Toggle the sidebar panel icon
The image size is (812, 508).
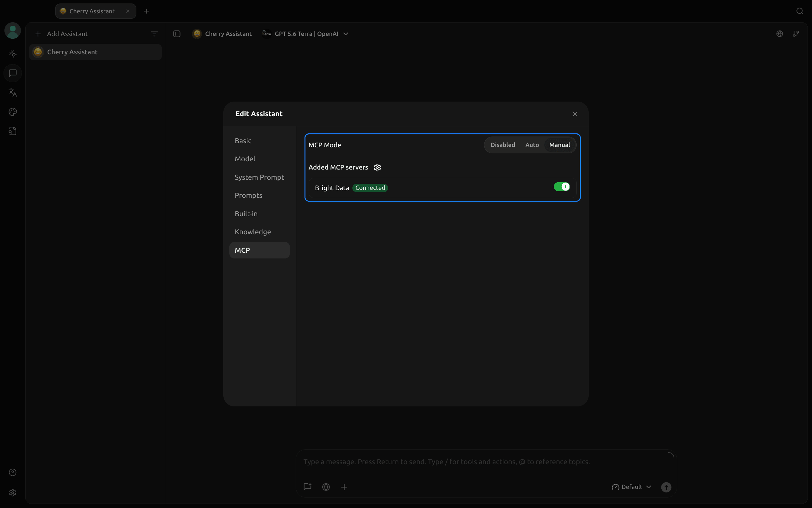pos(177,34)
